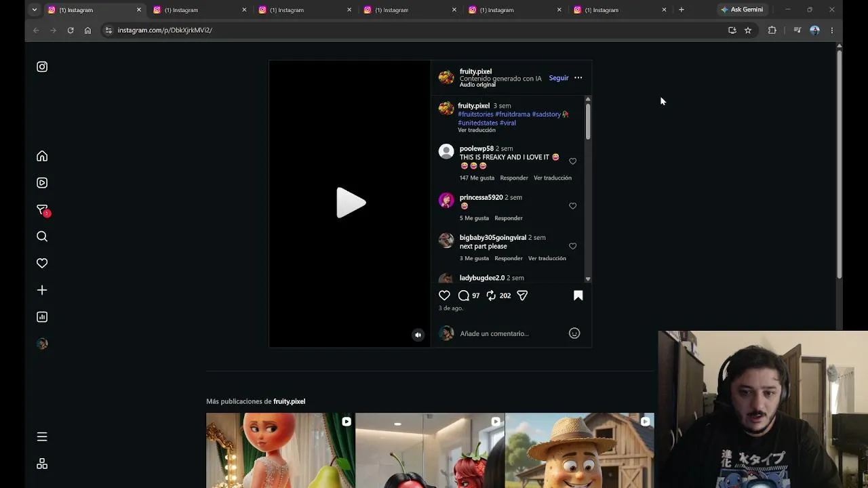The width and height of the screenshot is (868, 488).
Task: Bookmark page with star icon
Action: [x=748, y=30]
